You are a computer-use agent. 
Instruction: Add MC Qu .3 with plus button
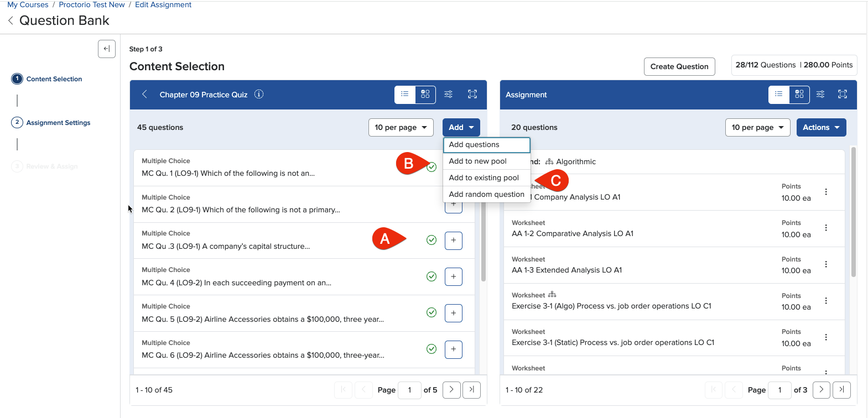click(x=454, y=240)
